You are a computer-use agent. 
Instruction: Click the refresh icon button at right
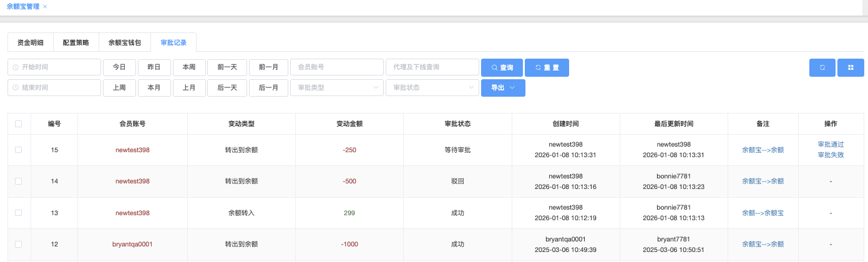pyautogui.click(x=822, y=67)
